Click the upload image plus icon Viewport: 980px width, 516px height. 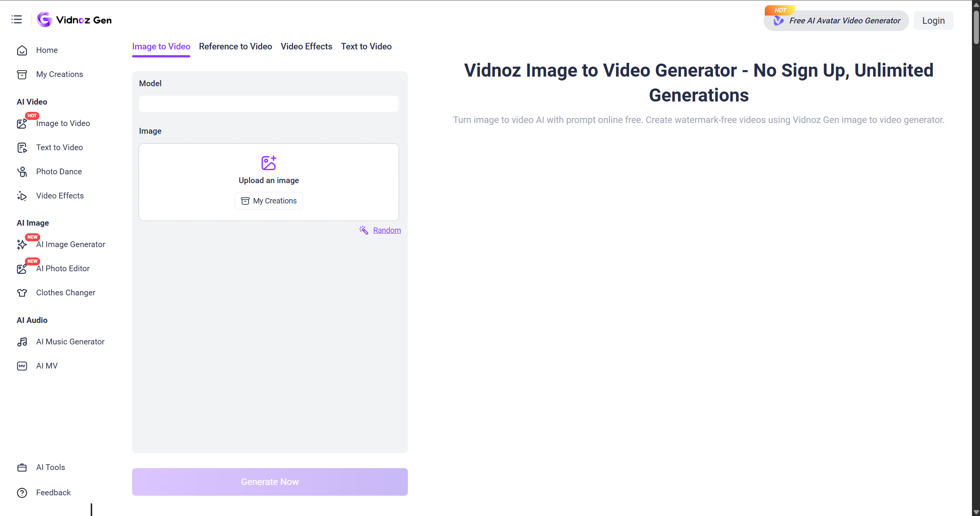point(269,163)
